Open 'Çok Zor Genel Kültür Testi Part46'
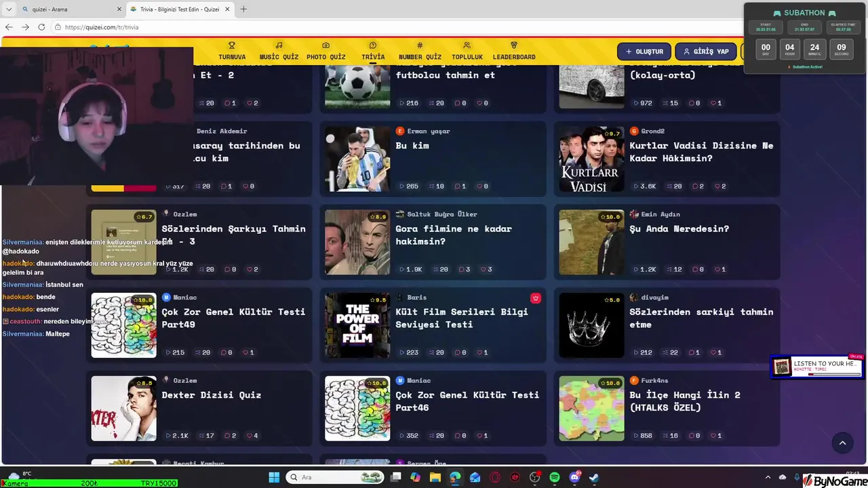 click(467, 401)
